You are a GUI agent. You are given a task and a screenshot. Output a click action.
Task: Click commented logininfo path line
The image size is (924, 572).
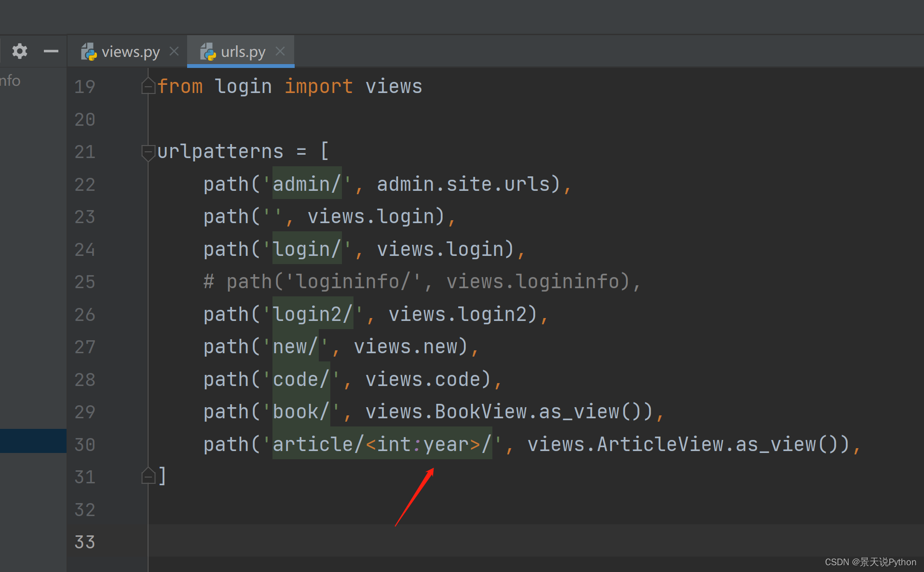[x=422, y=282]
